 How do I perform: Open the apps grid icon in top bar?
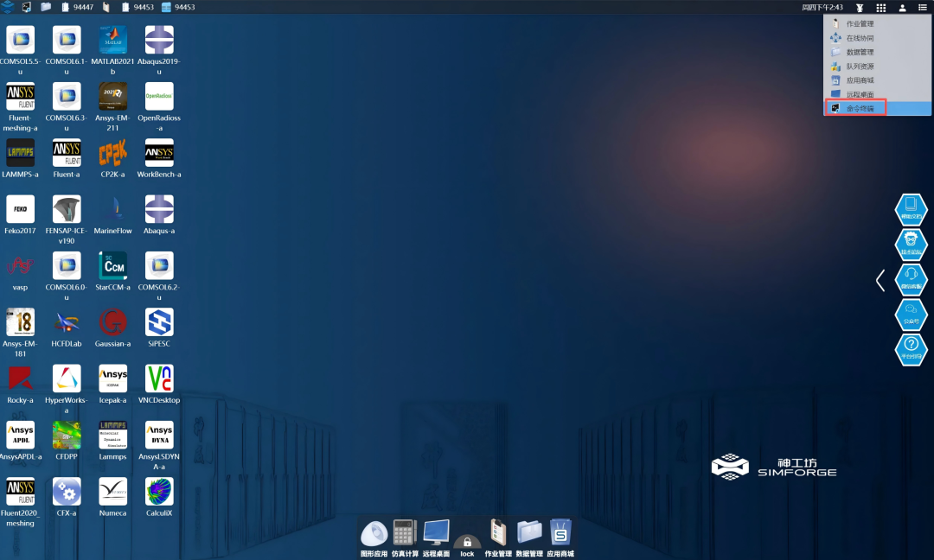click(x=880, y=7)
